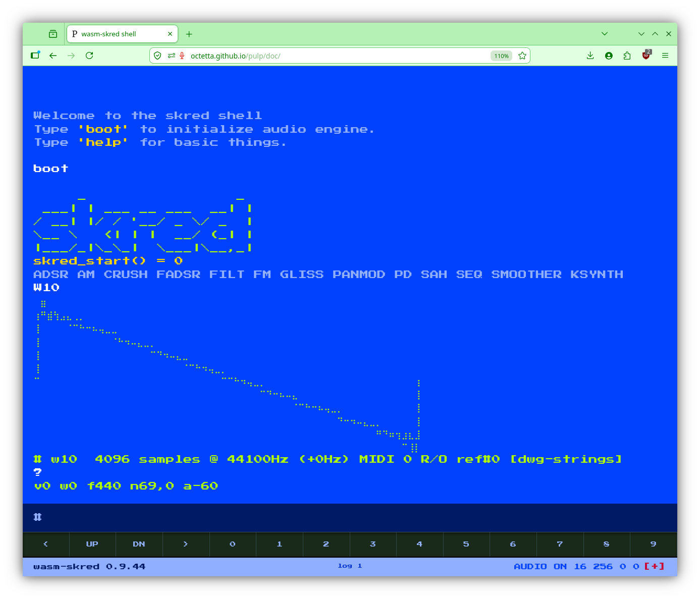
Task: Open the tracking protection shield icon
Action: 157,56
